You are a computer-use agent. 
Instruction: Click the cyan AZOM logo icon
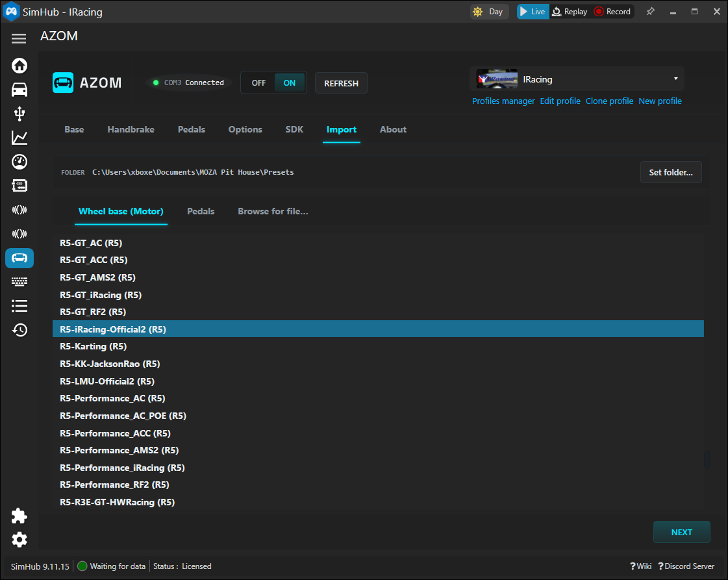click(63, 82)
